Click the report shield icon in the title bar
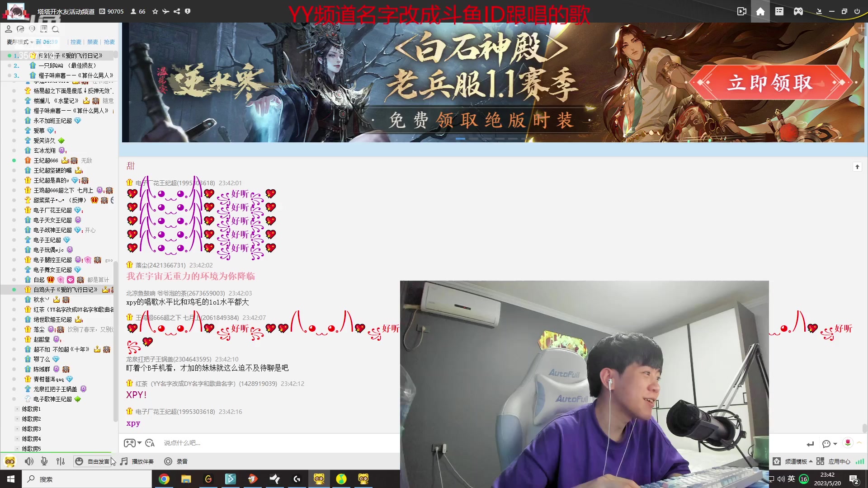This screenshot has width=868, height=488. [x=188, y=11]
